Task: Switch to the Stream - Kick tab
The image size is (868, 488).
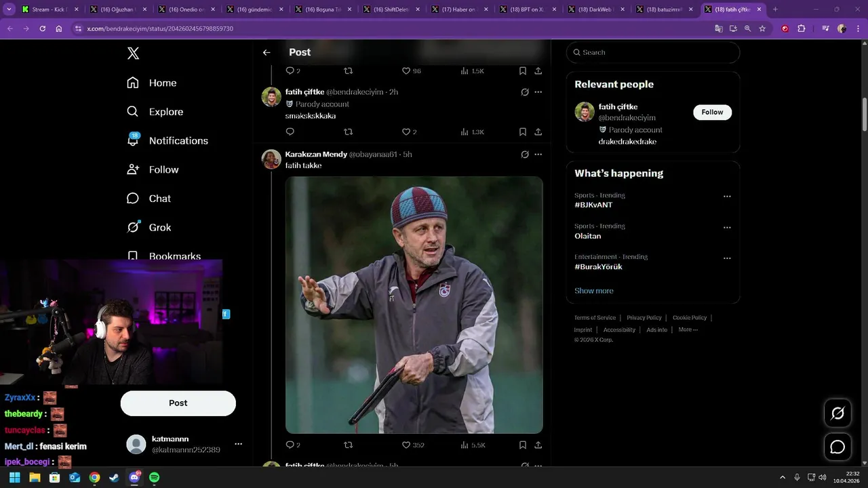Action: pos(50,9)
